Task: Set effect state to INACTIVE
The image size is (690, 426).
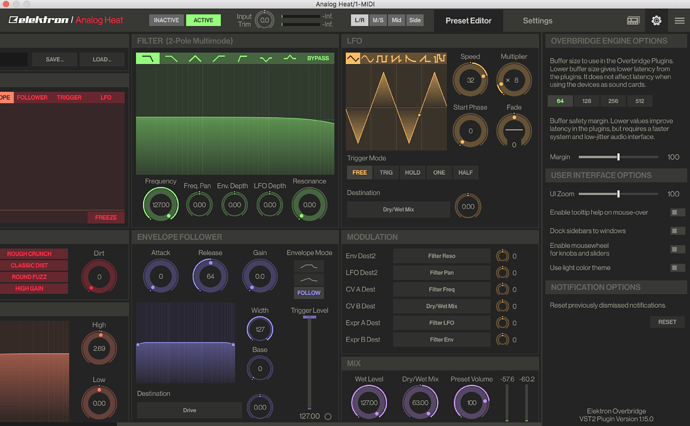Action: pos(166,20)
